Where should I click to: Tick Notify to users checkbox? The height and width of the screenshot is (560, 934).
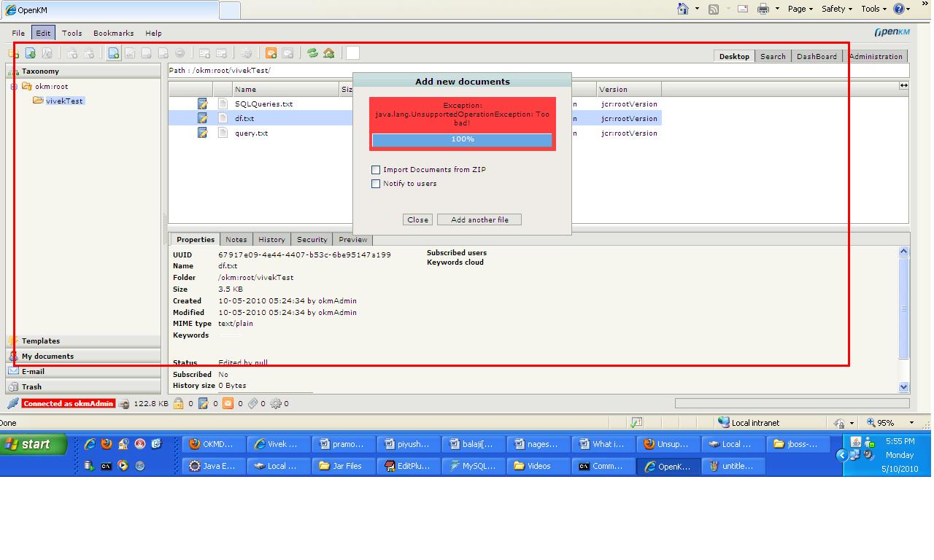tap(376, 184)
